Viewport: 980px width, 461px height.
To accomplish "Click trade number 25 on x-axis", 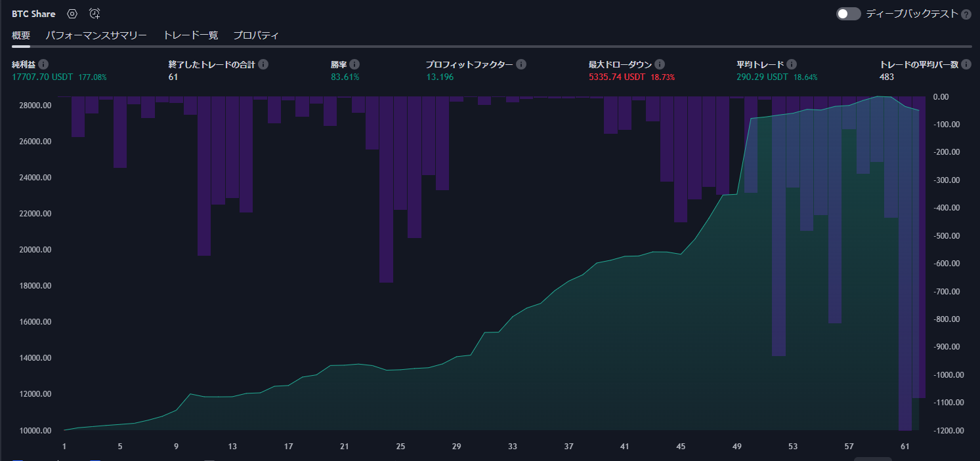I will pyautogui.click(x=400, y=447).
